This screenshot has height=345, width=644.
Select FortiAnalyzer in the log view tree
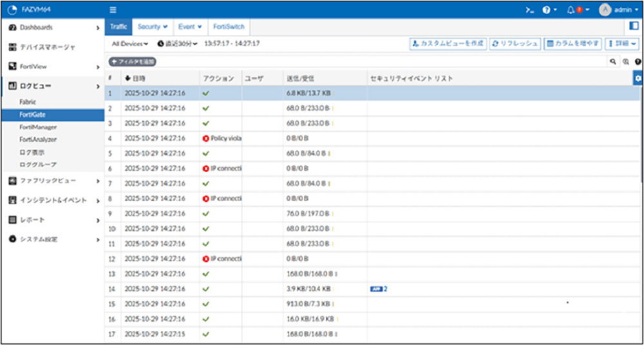[x=38, y=139]
